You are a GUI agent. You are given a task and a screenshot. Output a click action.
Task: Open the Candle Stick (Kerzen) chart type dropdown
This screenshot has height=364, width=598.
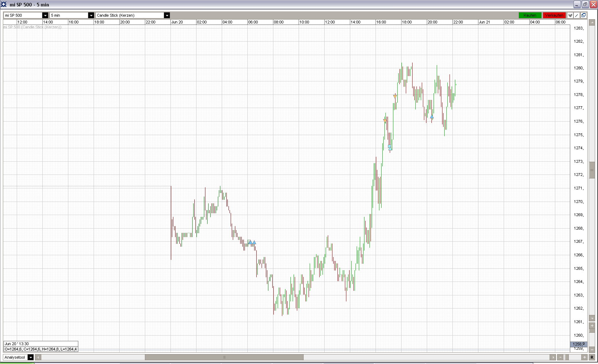click(132, 15)
